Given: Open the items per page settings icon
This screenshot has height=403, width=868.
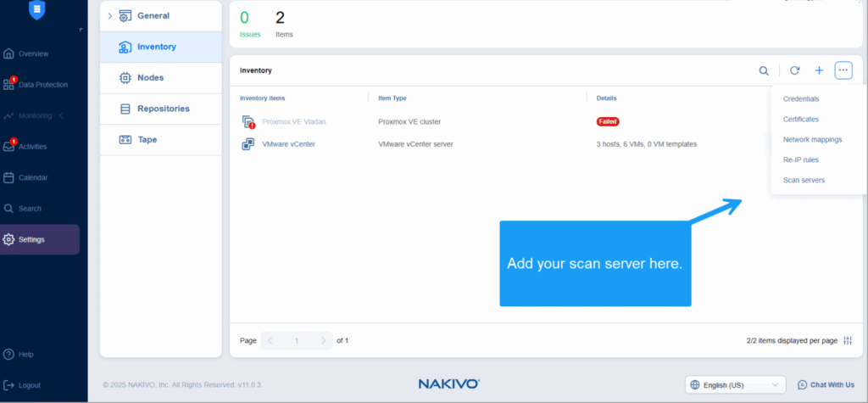Looking at the screenshot, I should [848, 341].
